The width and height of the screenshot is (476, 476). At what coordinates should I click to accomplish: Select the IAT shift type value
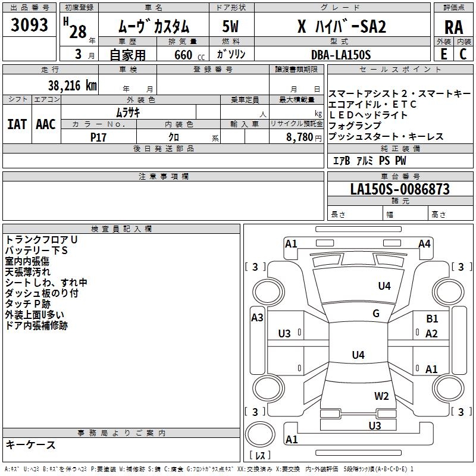(x=17, y=124)
